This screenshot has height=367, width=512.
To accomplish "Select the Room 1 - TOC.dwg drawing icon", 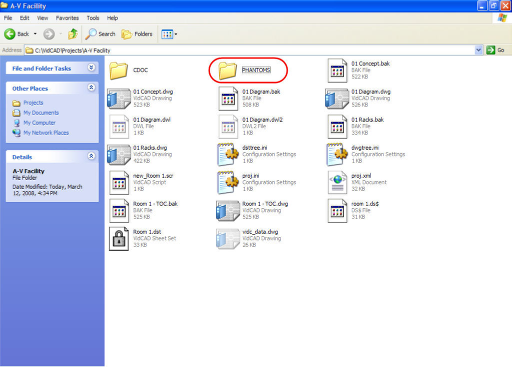I will [228, 210].
